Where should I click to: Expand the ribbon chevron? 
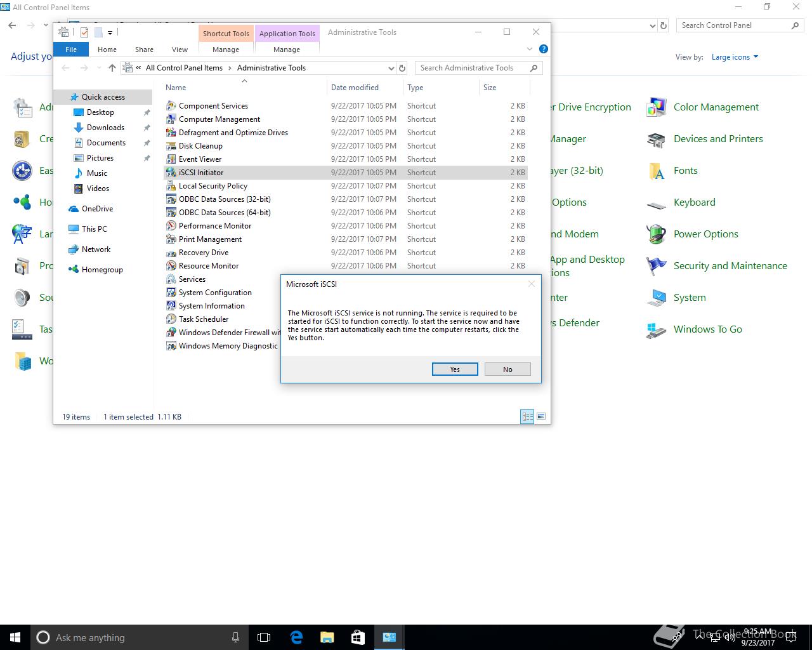point(530,49)
